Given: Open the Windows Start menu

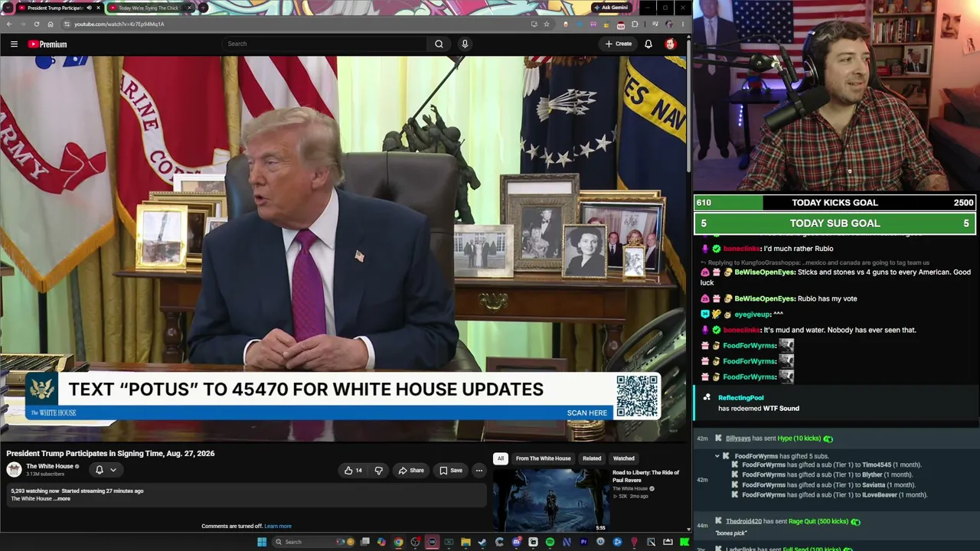Looking at the screenshot, I should click(262, 542).
